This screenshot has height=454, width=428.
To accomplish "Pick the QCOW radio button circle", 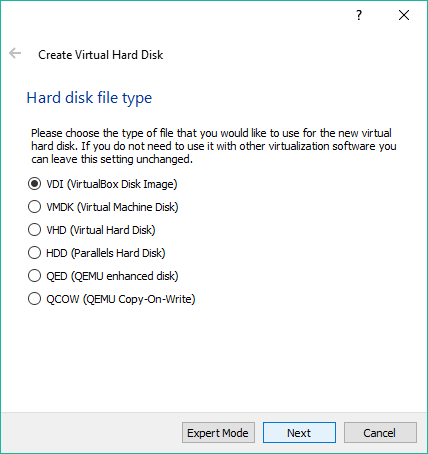I will click(34, 299).
